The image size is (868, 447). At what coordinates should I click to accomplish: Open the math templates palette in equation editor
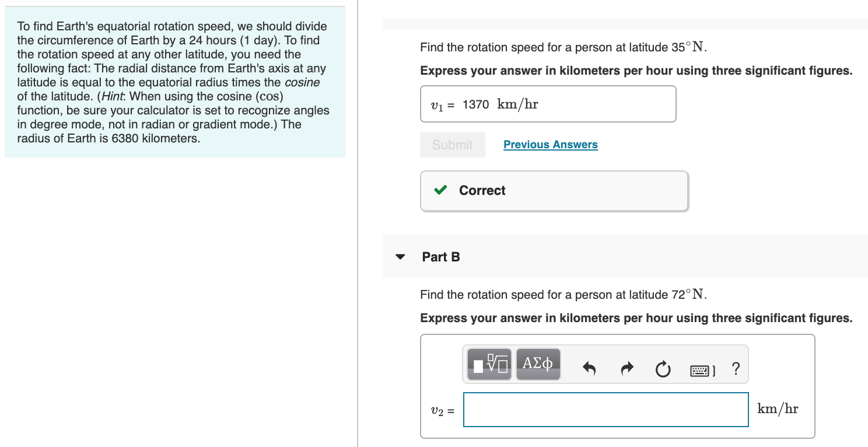[488, 364]
